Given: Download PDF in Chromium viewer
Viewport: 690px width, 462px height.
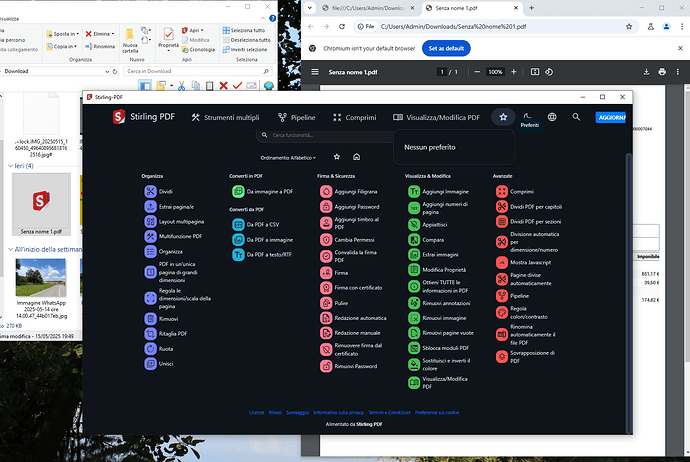Looking at the screenshot, I should point(646,72).
